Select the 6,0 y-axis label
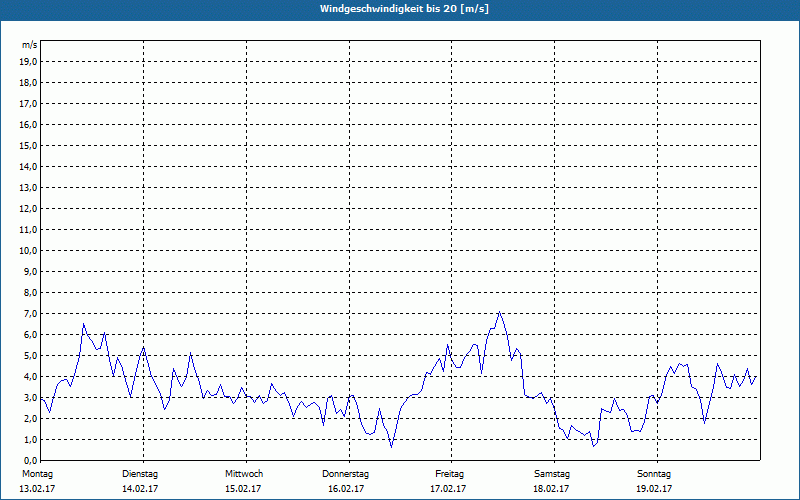 pos(31,335)
